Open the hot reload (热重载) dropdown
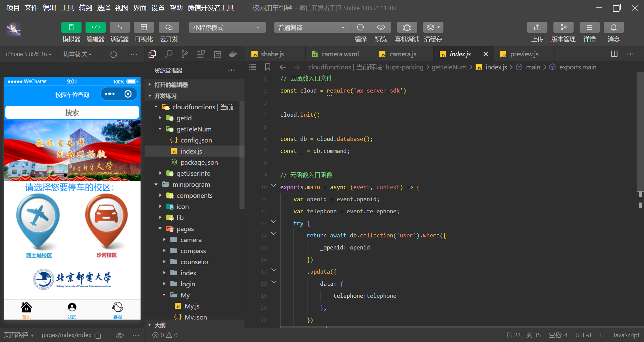The width and height of the screenshot is (644, 342). point(77,54)
